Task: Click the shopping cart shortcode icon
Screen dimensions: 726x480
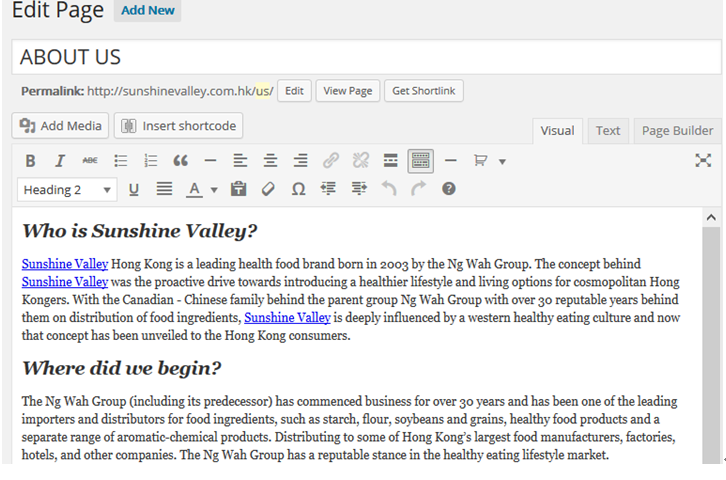Action: point(481,161)
